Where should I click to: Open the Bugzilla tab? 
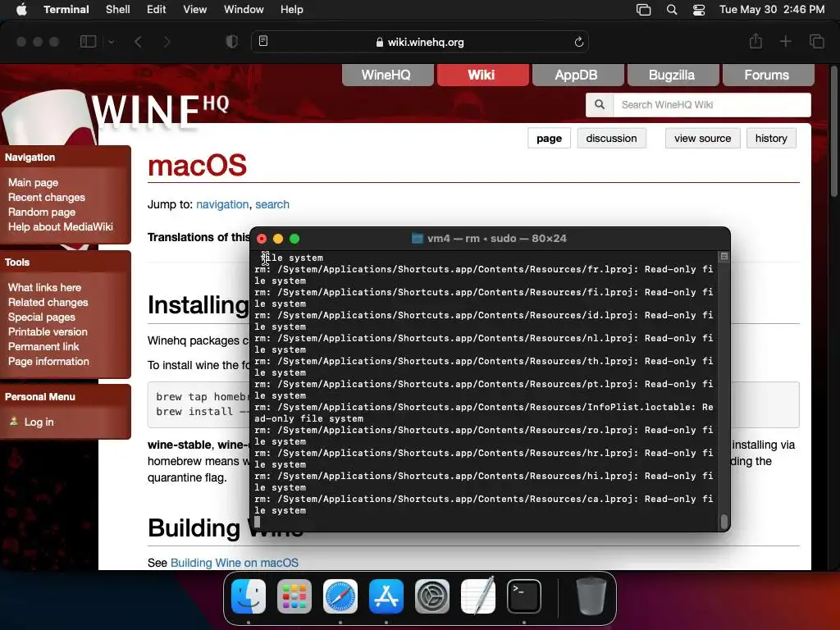point(673,75)
